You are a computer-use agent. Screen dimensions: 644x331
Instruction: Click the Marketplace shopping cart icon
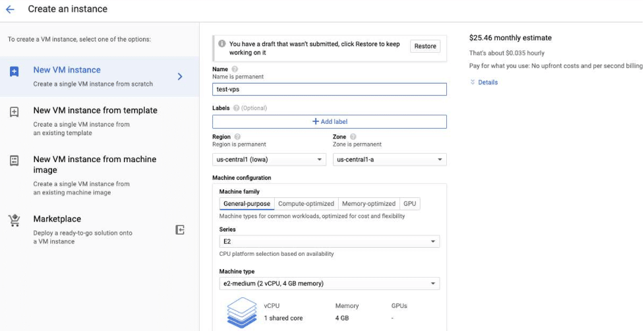pos(15,220)
